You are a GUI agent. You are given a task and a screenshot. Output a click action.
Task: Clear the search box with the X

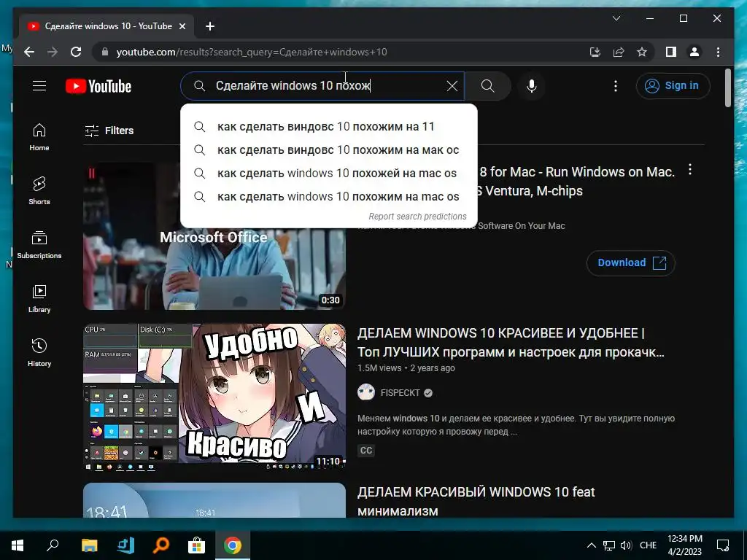pos(452,86)
